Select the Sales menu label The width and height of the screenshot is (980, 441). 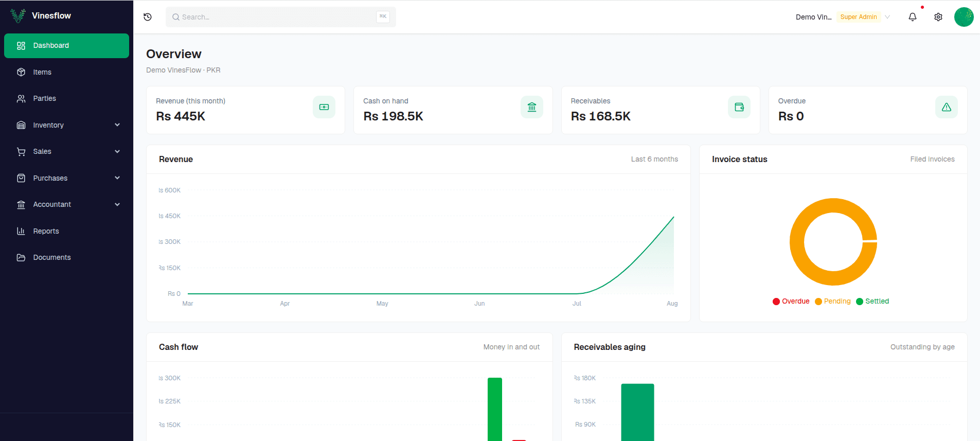point(42,151)
